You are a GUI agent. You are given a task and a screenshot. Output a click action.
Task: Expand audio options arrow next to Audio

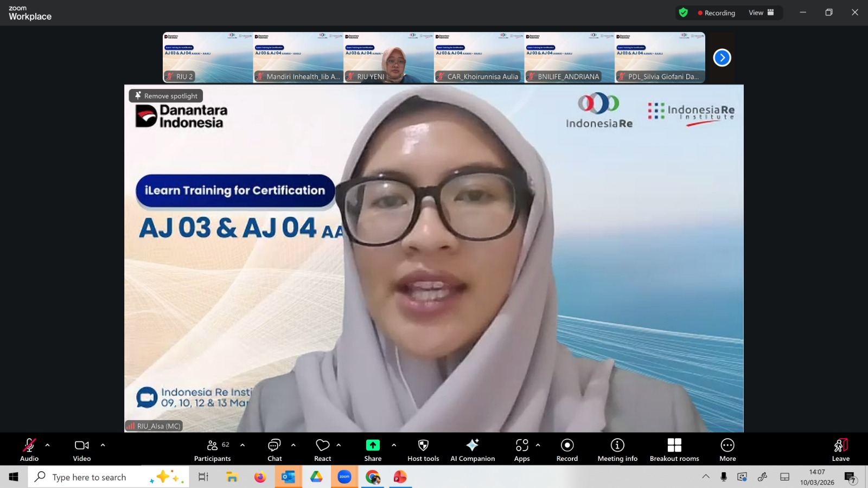point(48,445)
